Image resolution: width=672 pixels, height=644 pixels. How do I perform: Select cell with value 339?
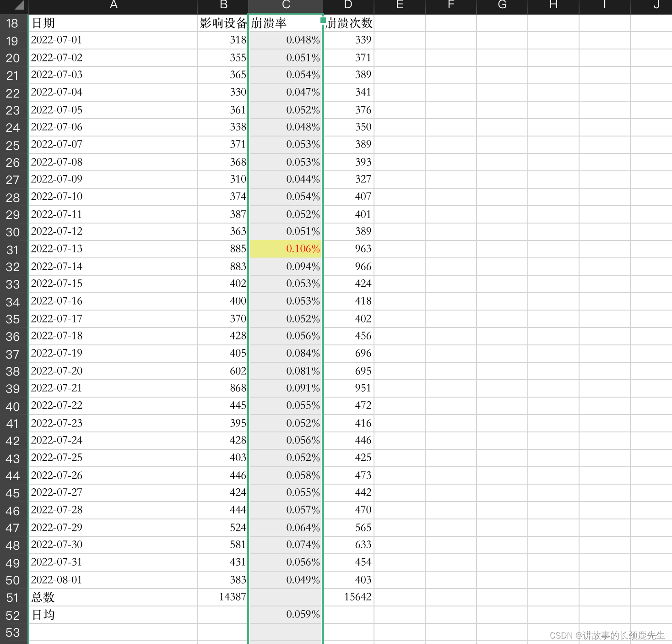pyautogui.click(x=349, y=40)
